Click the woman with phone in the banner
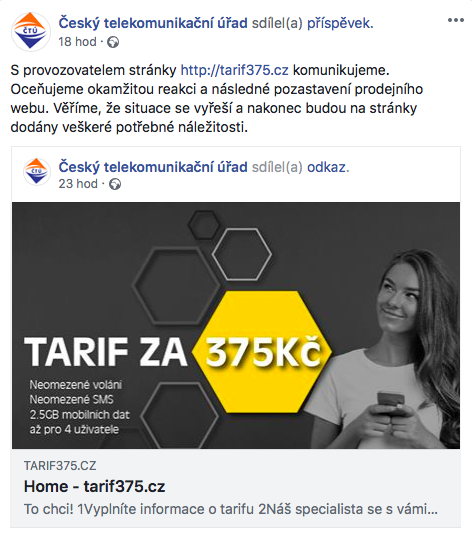472x534 pixels. (x=397, y=349)
